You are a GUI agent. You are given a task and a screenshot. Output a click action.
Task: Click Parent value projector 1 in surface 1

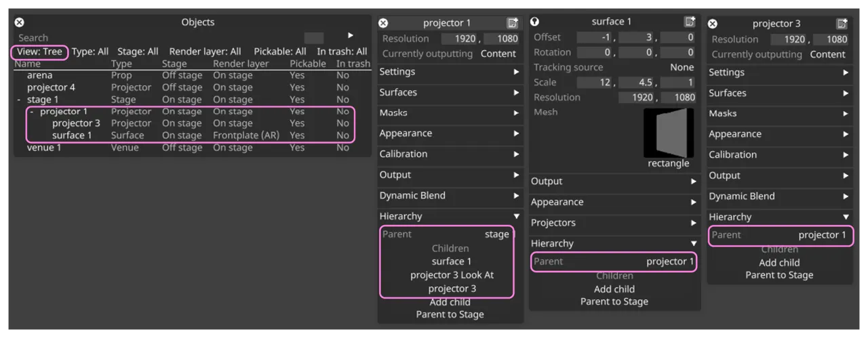tap(670, 261)
